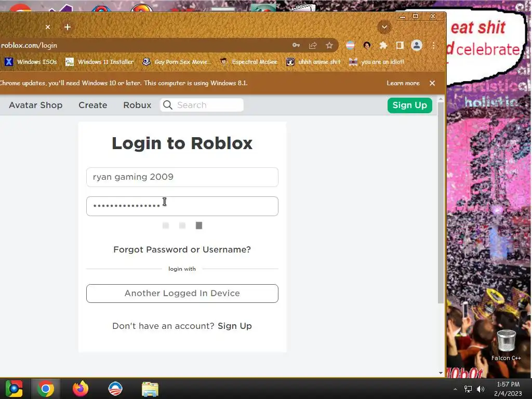Open the Chrome profile avatar button
532x399 pixels.
(x=417, y=45)
